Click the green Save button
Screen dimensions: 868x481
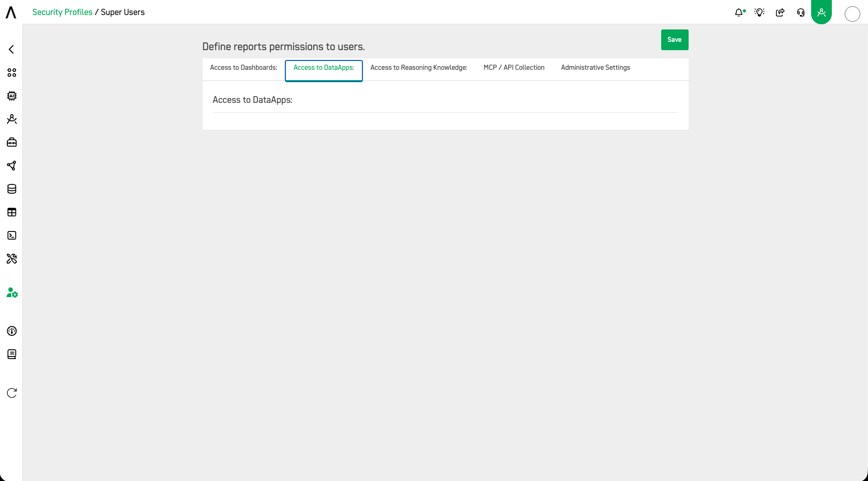tap(675, 40)
